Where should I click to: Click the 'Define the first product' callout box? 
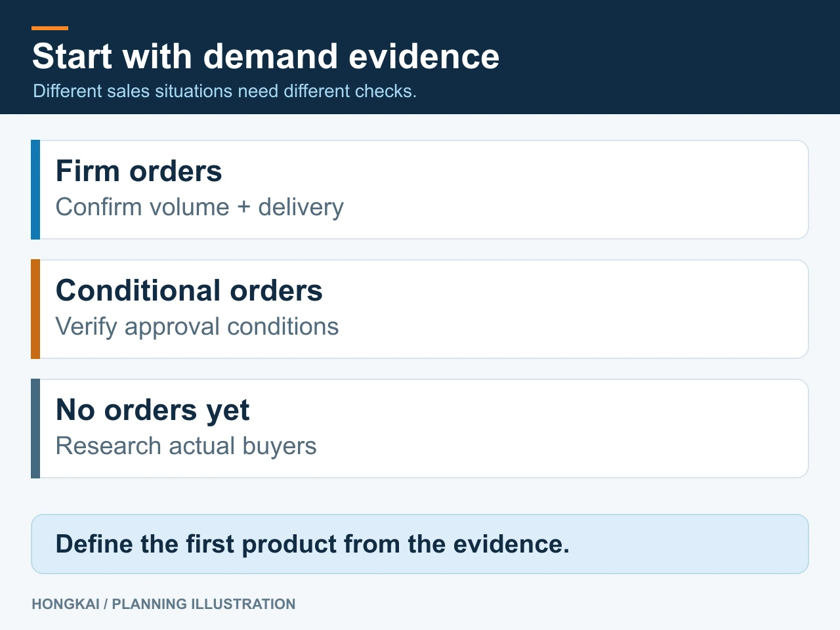click(420, 544)
